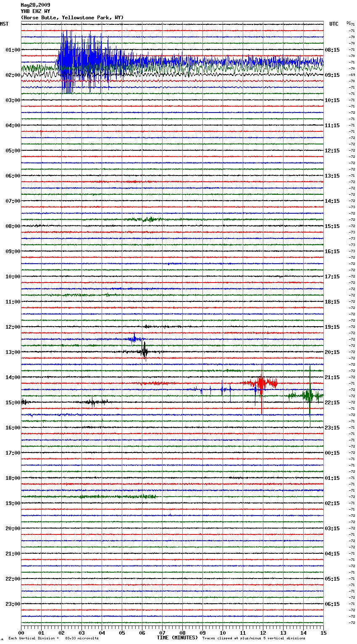Click the 02:00 MST time label

click(x=13, y=75)
